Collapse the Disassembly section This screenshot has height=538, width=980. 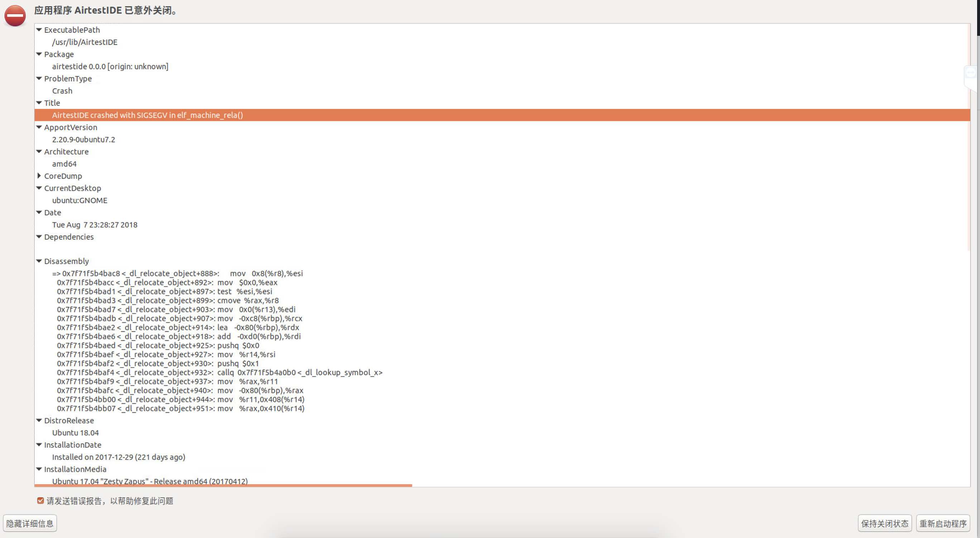tap(39, 261)
